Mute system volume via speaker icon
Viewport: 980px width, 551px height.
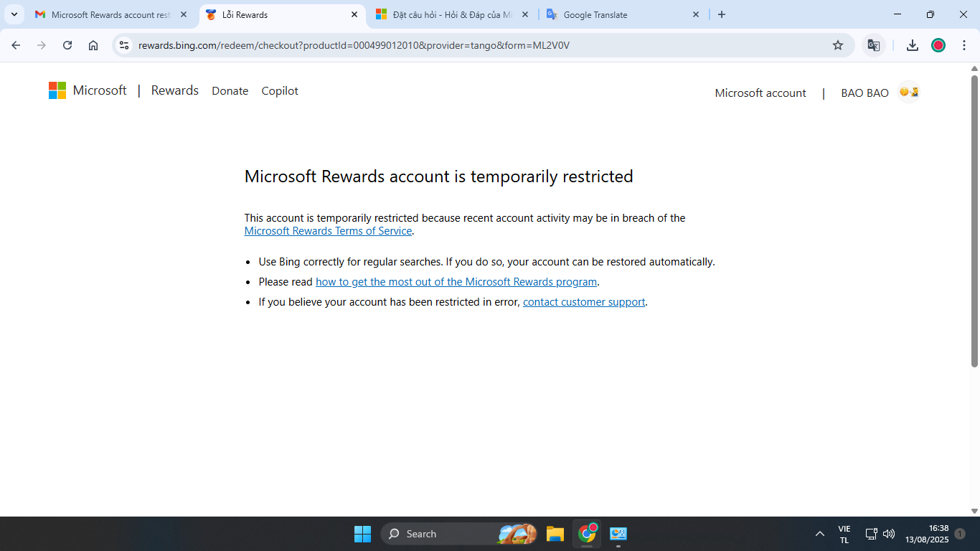(x=888, y=534)
